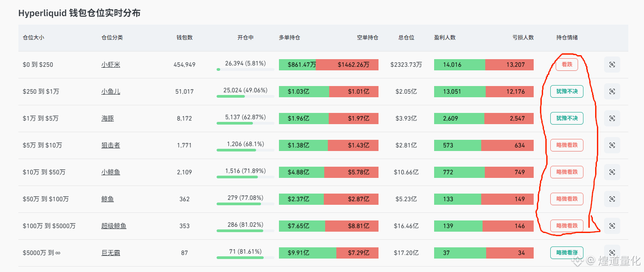Click the scan icon in 狙击者 row

(x=612, y=145)
